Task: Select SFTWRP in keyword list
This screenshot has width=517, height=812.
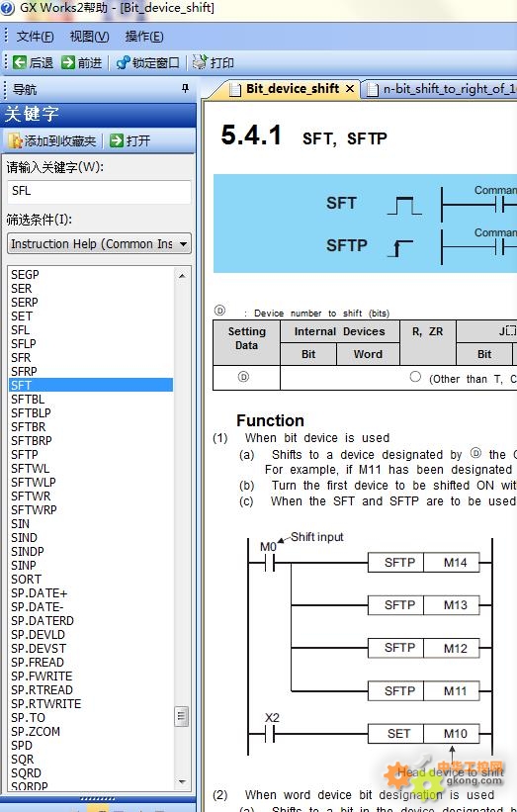Action: (x=34, y=510)
